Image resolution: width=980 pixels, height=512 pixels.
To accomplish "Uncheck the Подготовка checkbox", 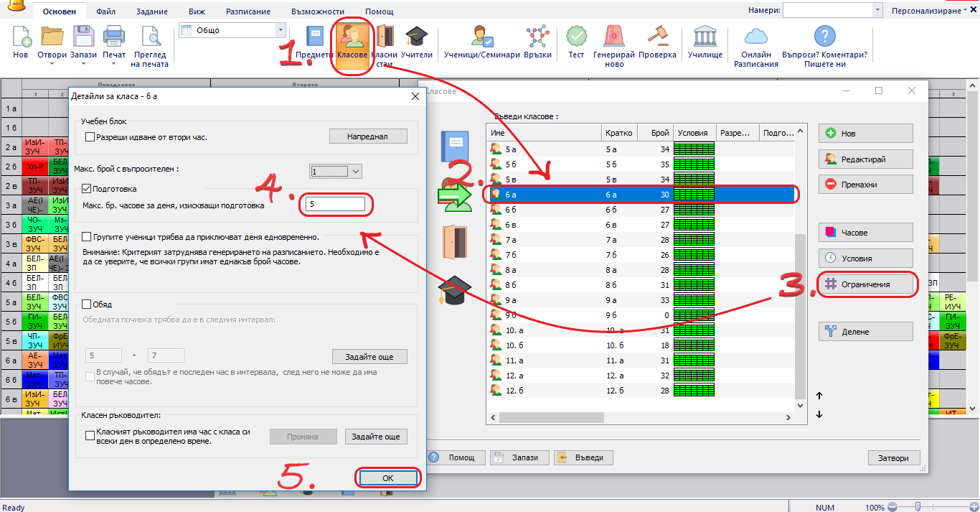I will [x=87, y=189].
